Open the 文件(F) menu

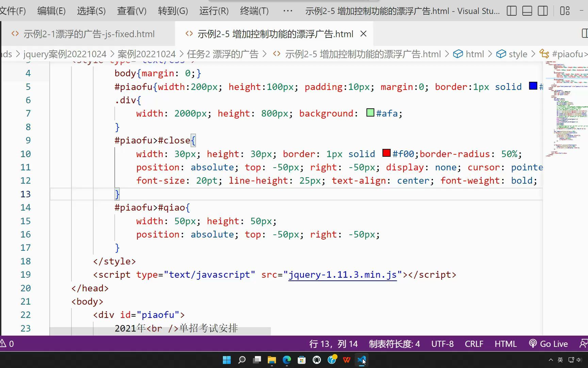tap(13, 11)
